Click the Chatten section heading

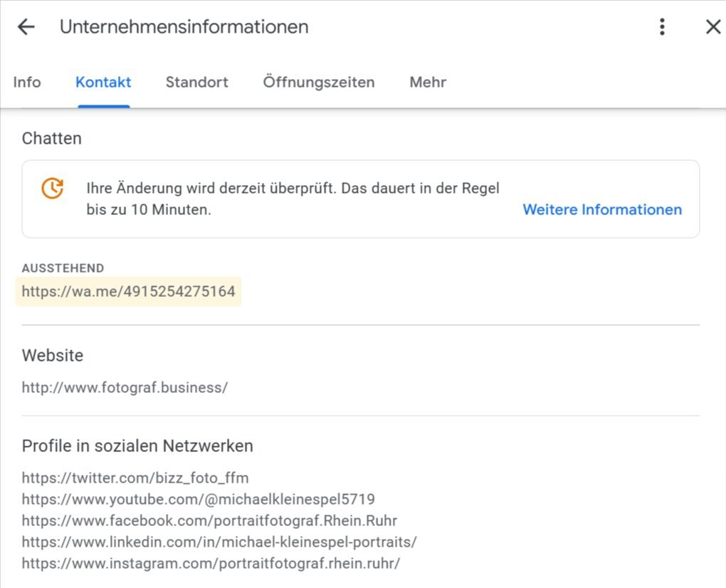pos(51,138)
